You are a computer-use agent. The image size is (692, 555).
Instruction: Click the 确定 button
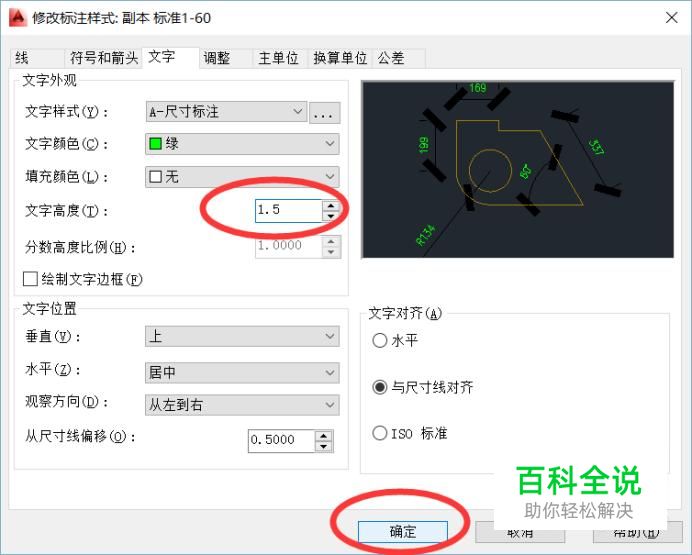coord(403,532)
